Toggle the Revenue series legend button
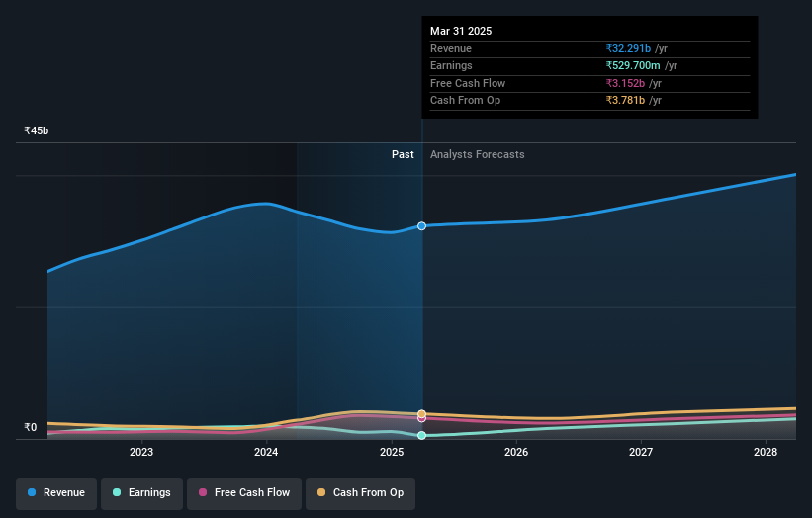Screen dimensions: 812x518 click(x=56, y=493)
